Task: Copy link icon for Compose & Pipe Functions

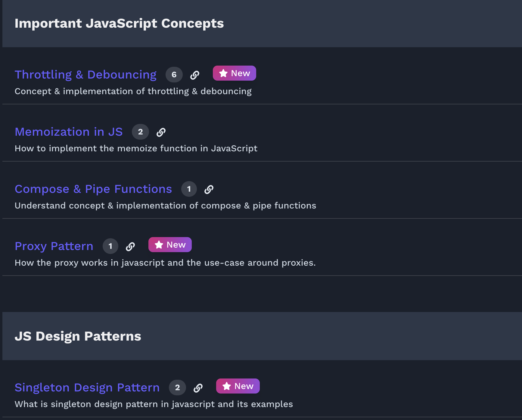Action: [x=209, y=189]
